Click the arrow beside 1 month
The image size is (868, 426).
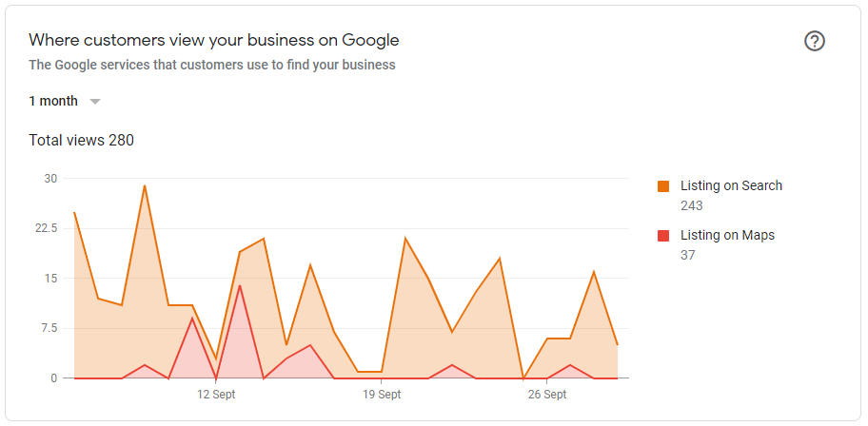point(95,102)
